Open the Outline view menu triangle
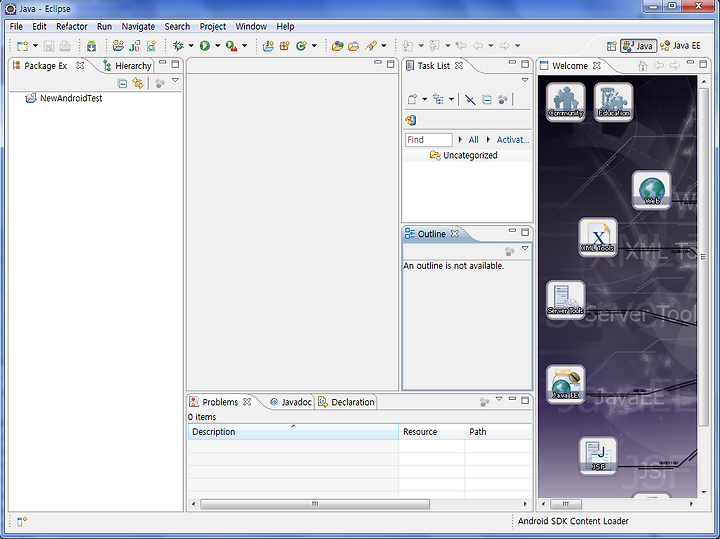The height and width of the screenshot is (539, 720). (x=525, y=248)
